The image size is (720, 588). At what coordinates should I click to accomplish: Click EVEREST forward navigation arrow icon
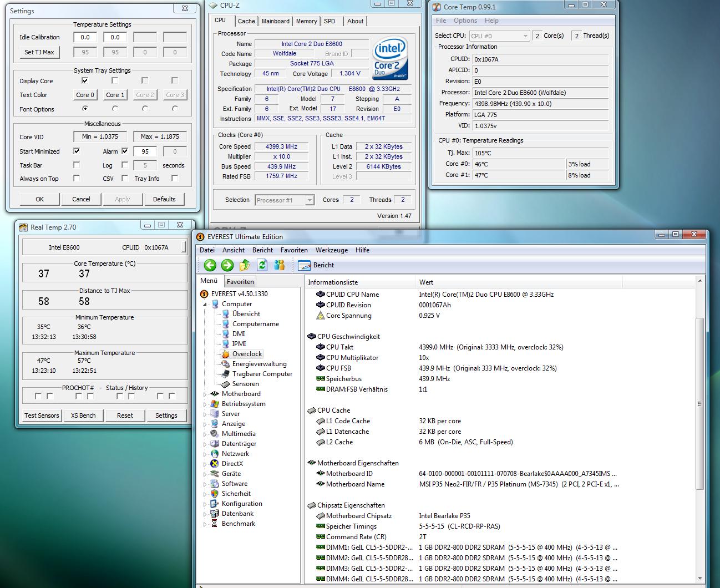pos(227,265)
